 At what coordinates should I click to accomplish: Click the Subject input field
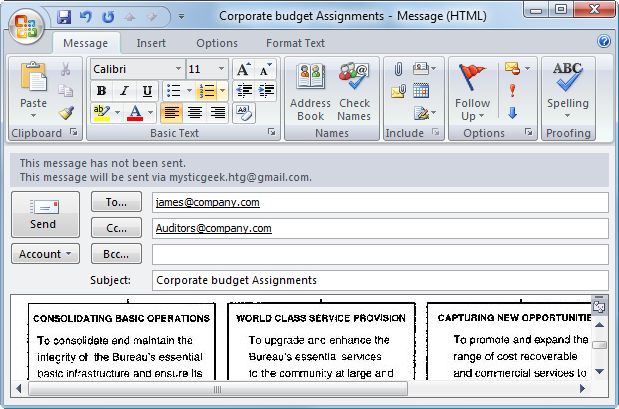click(x=380, y=280)
